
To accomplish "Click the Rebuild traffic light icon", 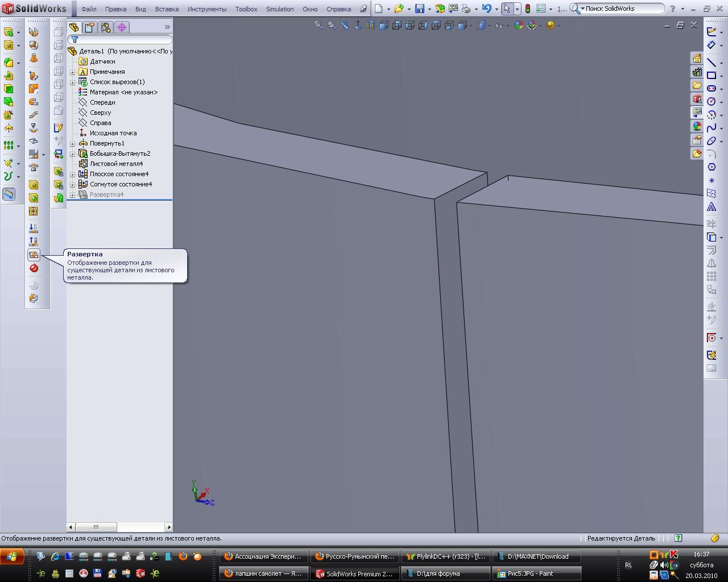I will click(x=527, y=9).
